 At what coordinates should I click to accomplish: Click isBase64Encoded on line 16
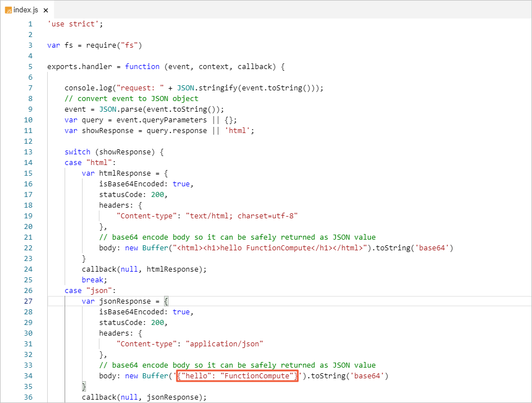131,184
